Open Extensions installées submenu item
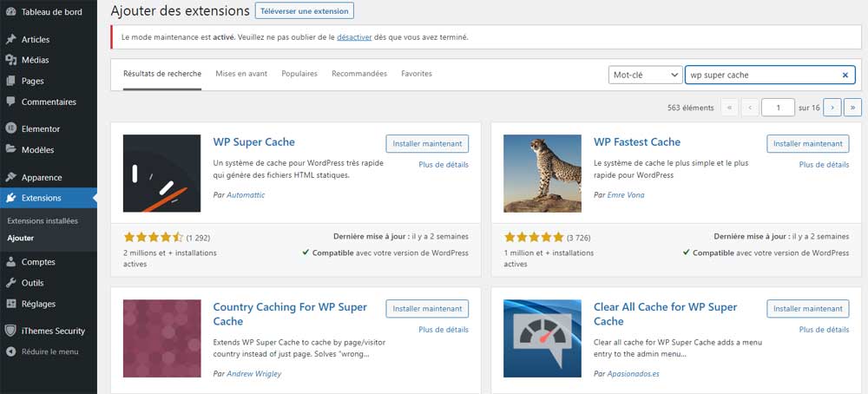 43,220
